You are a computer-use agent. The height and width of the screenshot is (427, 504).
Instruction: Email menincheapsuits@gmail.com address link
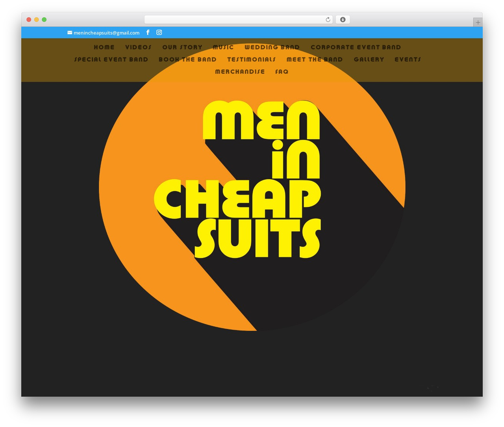pyautogui.click(x=106, y=33)
